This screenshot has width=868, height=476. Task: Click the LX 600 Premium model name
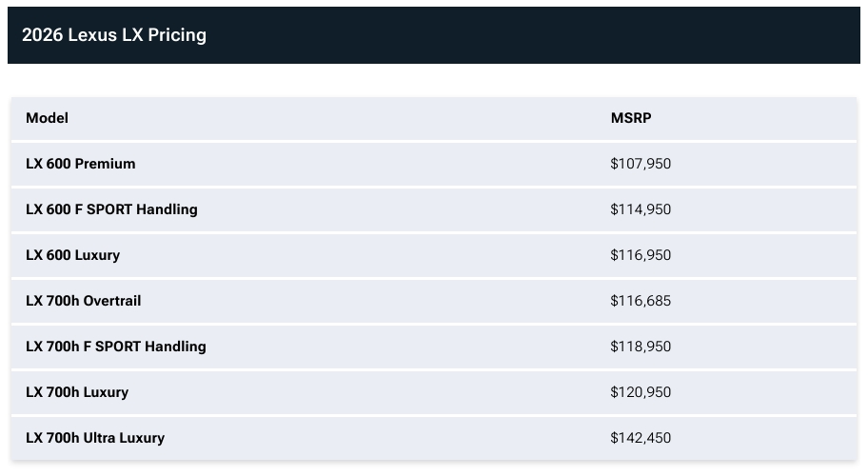tap(80, 164)
